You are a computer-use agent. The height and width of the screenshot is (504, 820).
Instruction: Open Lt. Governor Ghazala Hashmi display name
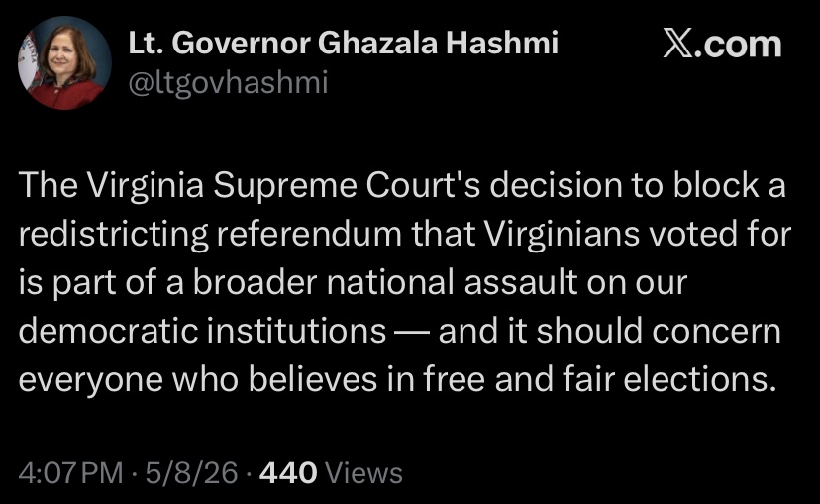344,43
